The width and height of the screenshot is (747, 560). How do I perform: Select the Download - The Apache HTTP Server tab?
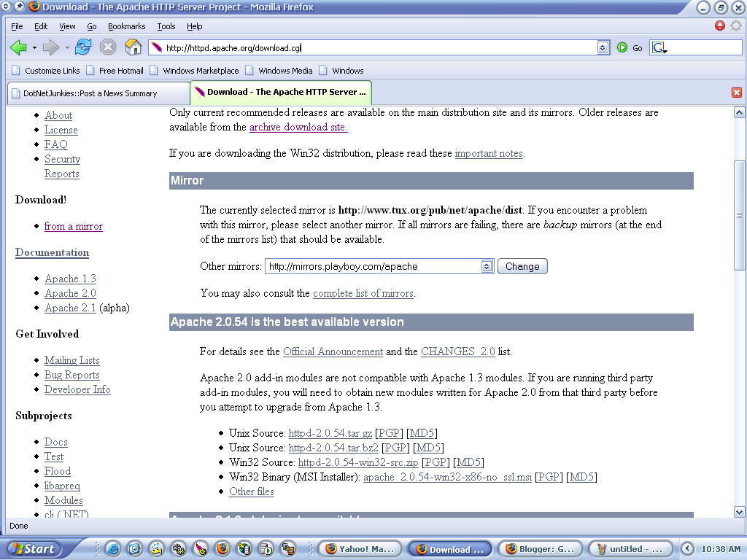coord(281,93)
